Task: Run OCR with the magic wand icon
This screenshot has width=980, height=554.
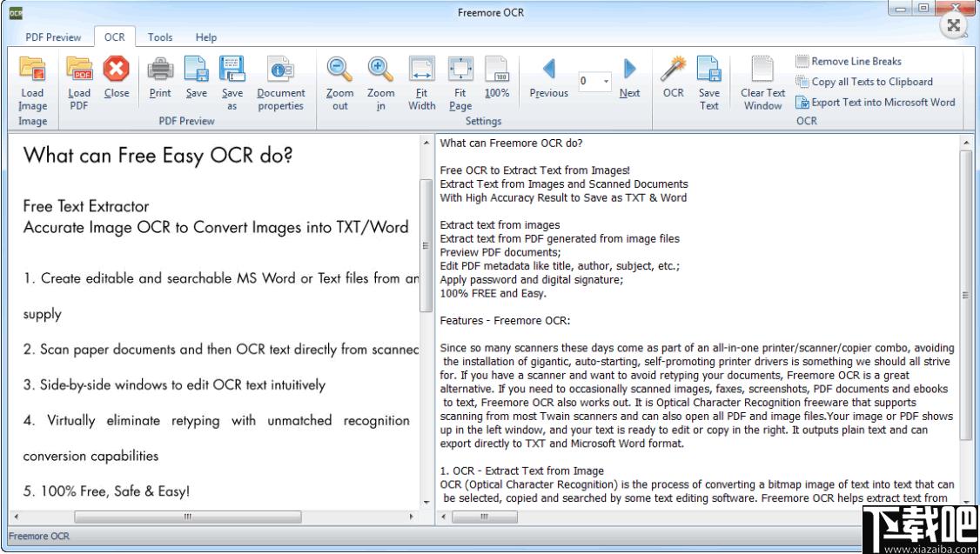Action: [673, 69]
